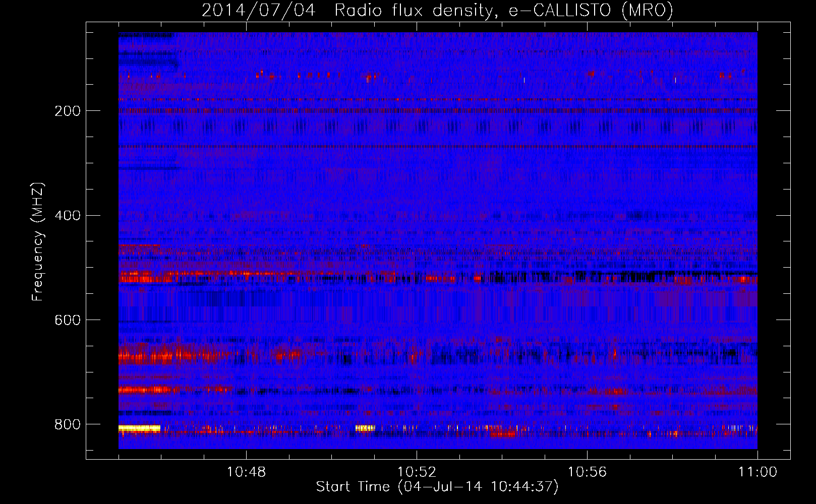Select the 400 frequency tick label
Image resolution: width=816 pixels, height=504 pixels.
[x=68, y=216]
